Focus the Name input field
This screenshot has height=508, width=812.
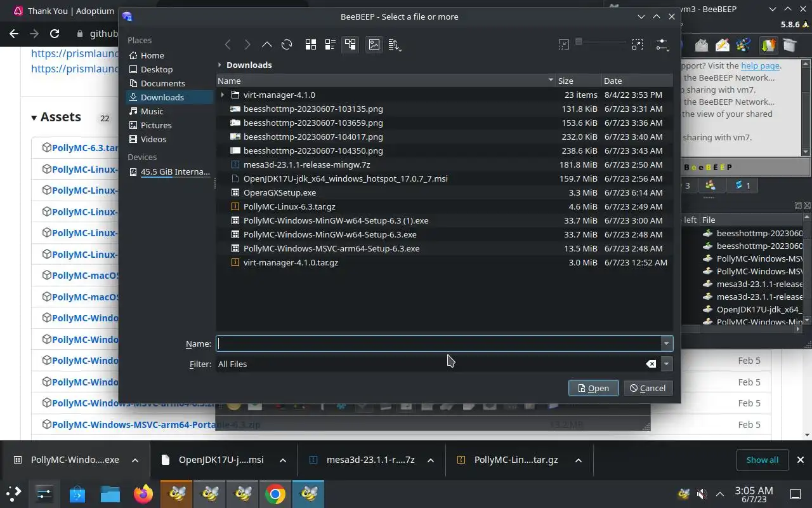tap(438, 344)
